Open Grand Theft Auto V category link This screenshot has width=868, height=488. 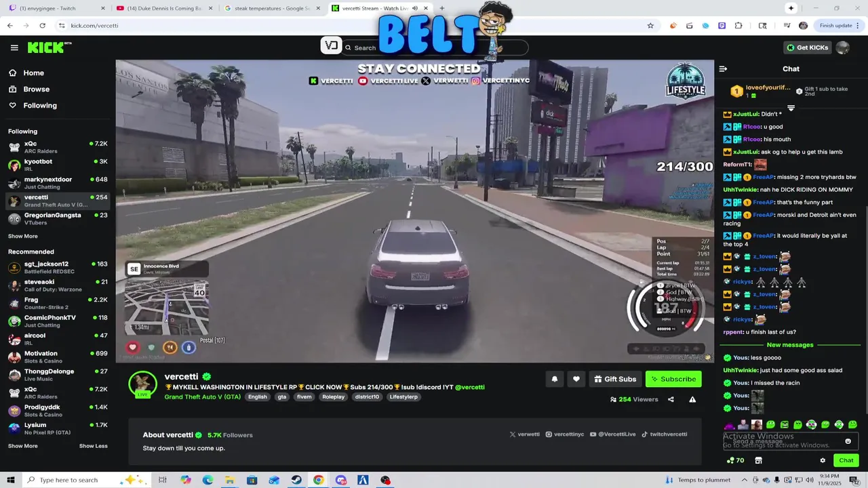tap(202, 397)
